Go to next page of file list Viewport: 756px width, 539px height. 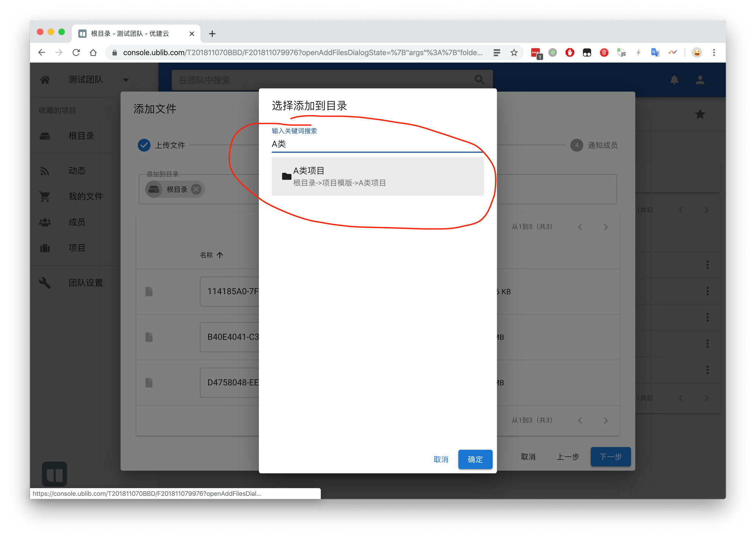606,227
